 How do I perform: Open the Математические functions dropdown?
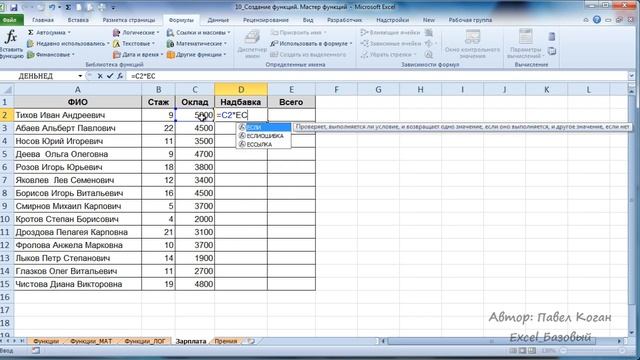pos(225,43)
